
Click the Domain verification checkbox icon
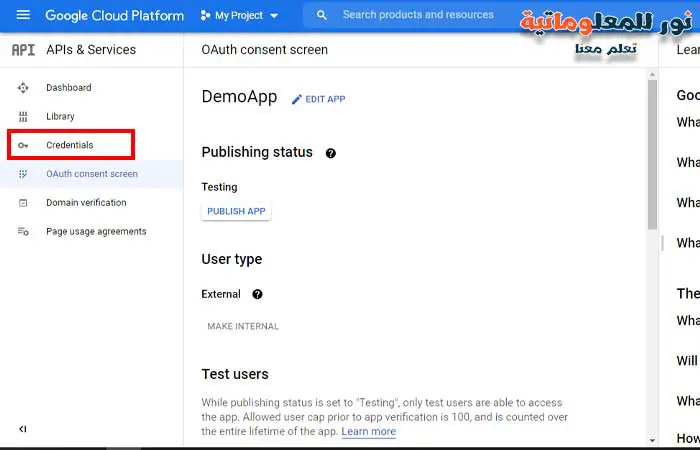(x=23, y=203)
